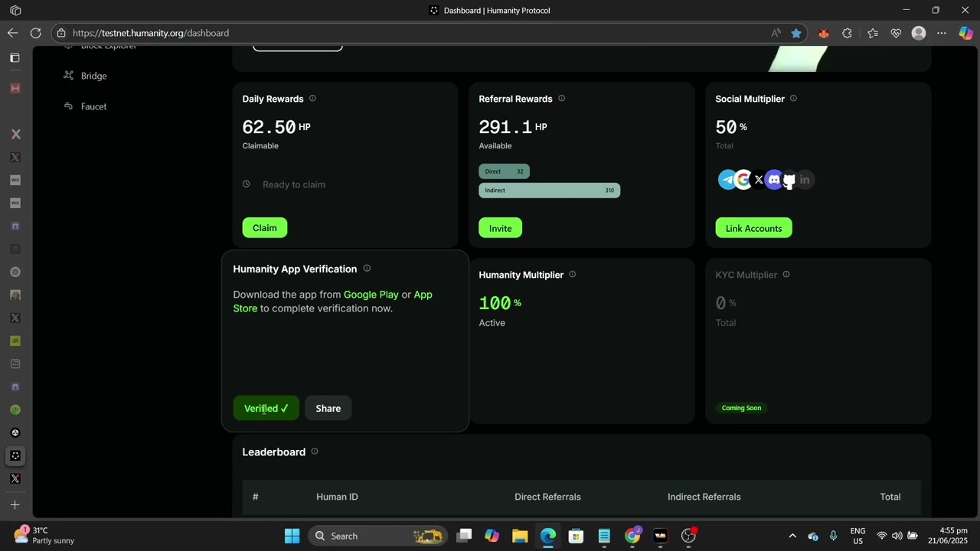Click the Discord social icon
Viewport: 980px width, 551px height.
tap(774, 180)
